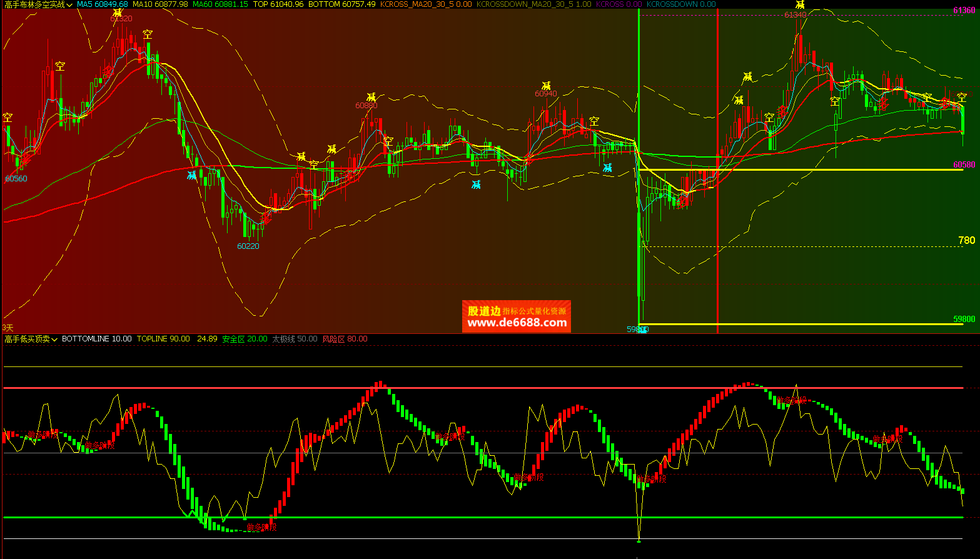Click the KCROSS_MA20_30_5 legend item
This screenshot has width=980, height=559.
point(426,4)
